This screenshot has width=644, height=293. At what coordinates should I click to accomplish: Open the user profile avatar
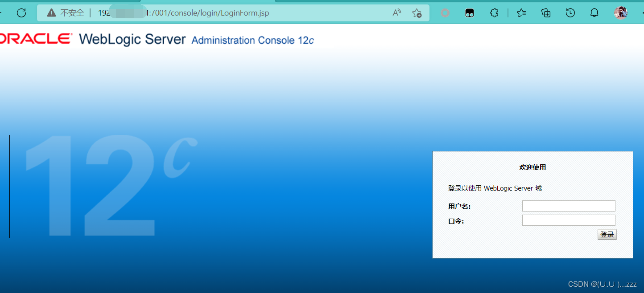(621, 13)
